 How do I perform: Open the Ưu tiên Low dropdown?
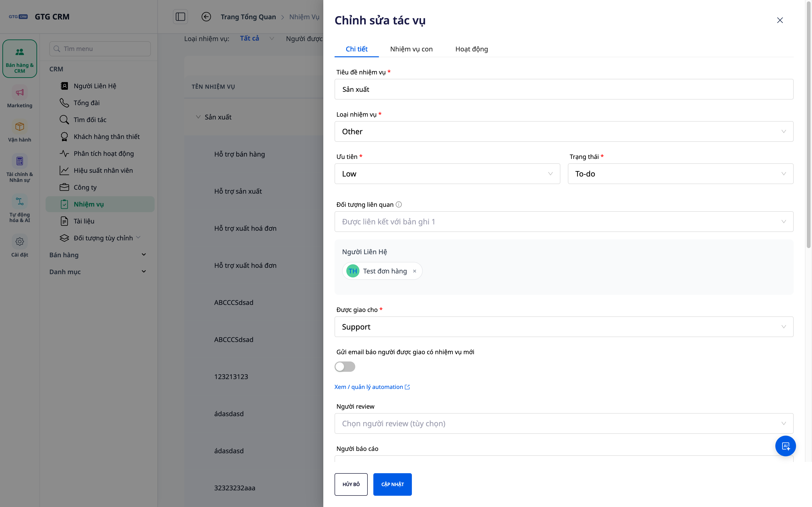click(447, 174)
